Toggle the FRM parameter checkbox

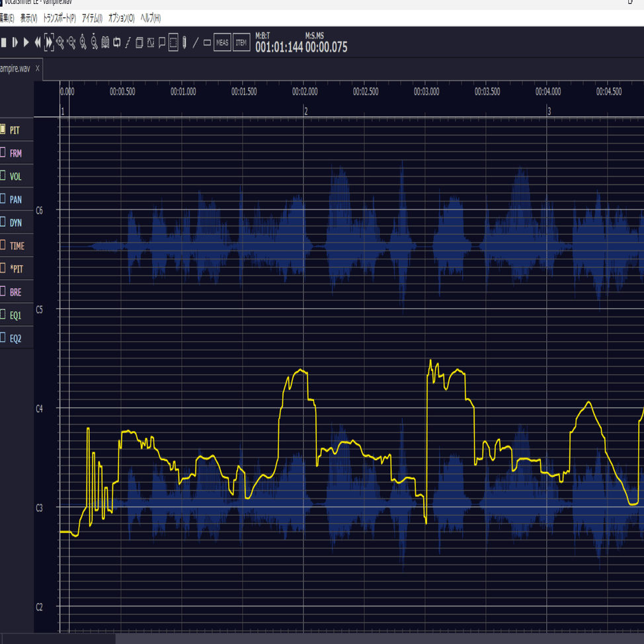(x=3, y=152)
